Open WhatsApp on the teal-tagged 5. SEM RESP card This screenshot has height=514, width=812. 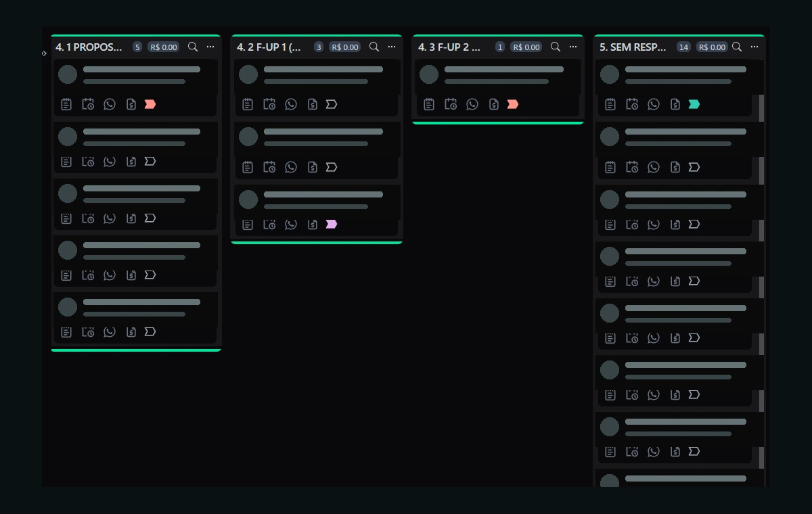pyautogui.click(x=654, y=104)
